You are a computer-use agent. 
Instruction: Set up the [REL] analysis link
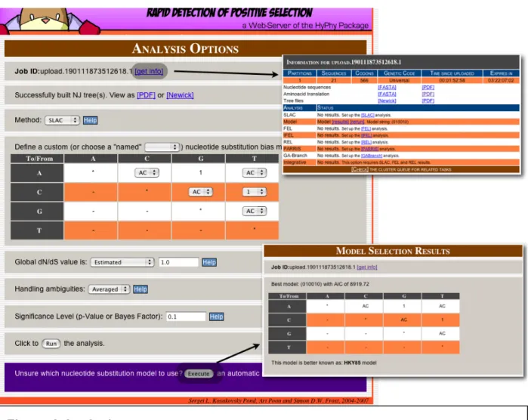[x=366, y=142]
